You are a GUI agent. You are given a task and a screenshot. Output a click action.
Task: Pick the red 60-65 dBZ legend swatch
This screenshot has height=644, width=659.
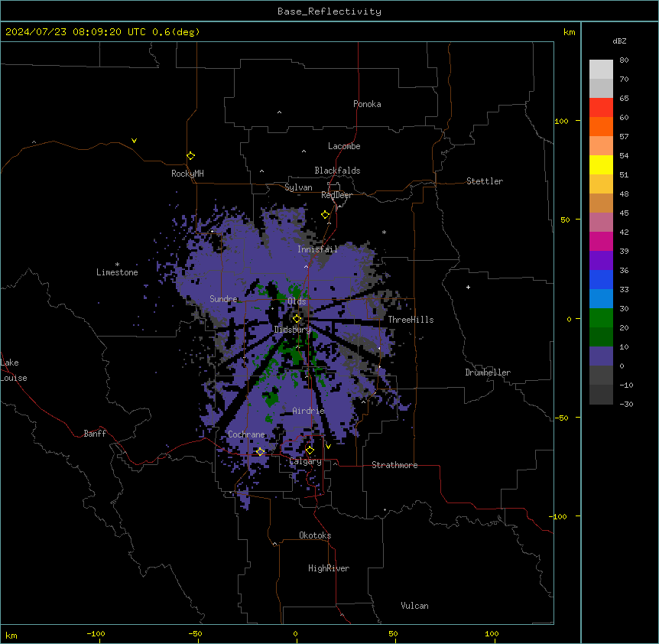601,108
